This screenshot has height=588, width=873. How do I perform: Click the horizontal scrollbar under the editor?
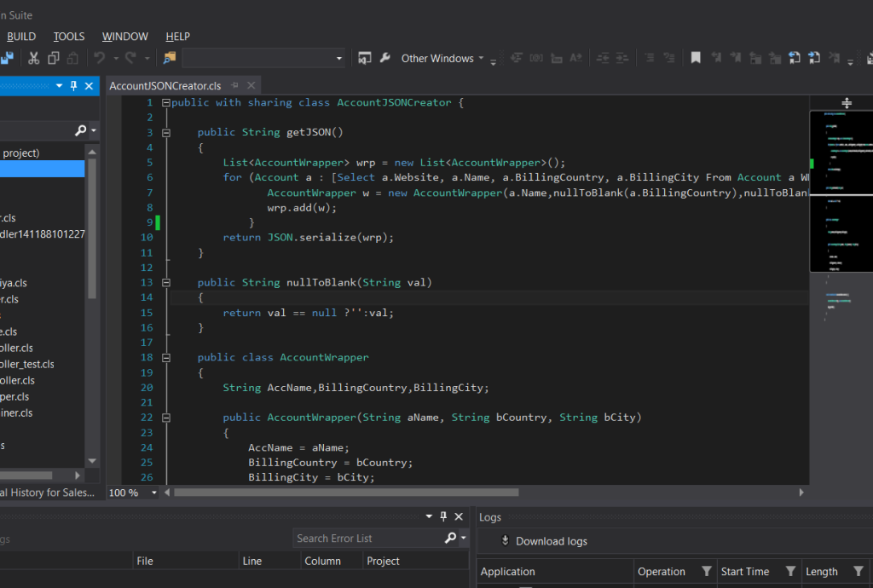(345, 493)
